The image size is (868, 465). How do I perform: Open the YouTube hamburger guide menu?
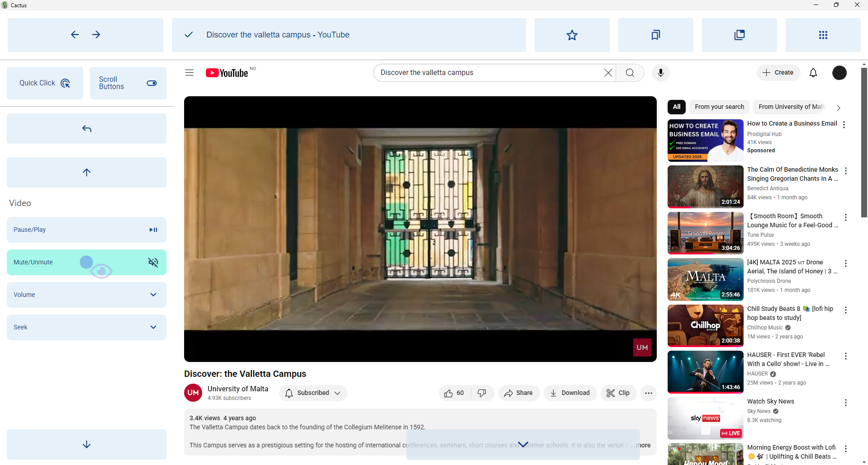coord(190,73)
